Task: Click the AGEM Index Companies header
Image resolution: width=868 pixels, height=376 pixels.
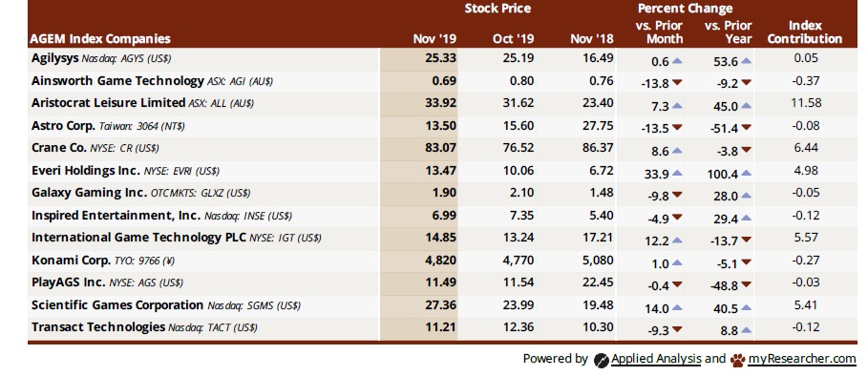Action: [101, 39]
